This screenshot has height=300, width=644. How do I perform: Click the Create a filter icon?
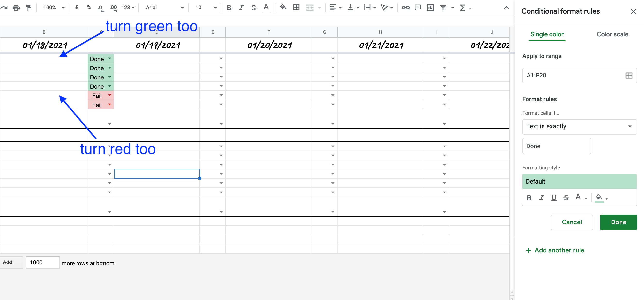tap(443, 8)
